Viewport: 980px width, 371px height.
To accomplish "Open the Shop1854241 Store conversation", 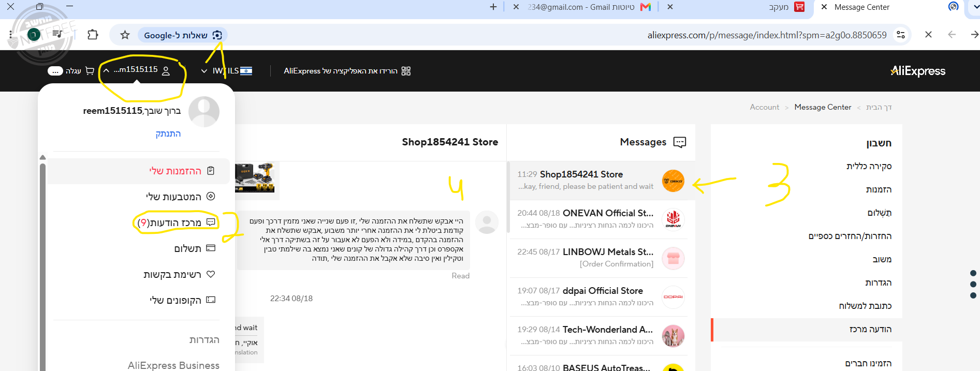I will point(602,181).
